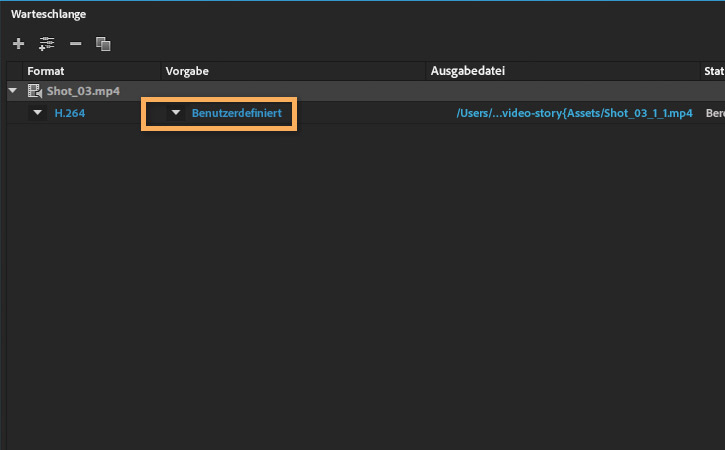Click the duplicate icon in queue toolbar
This screenshot has height=450, width=725.
(x=102, y=44)
